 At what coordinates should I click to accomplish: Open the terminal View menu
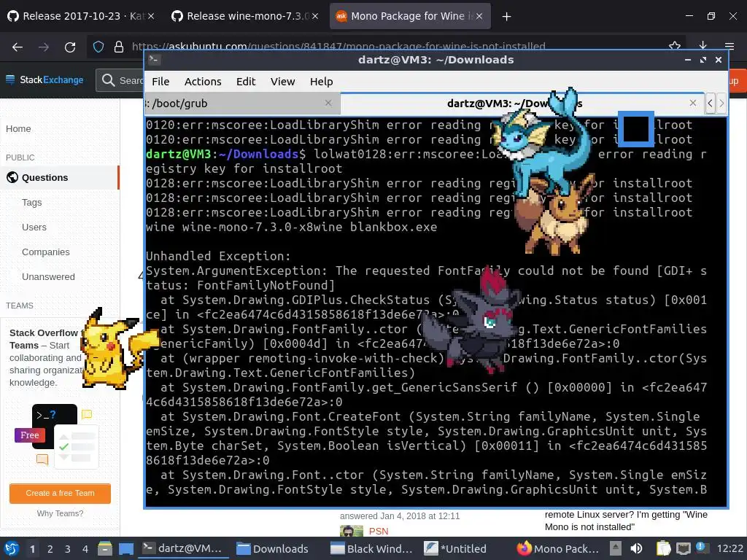[282, 82]
